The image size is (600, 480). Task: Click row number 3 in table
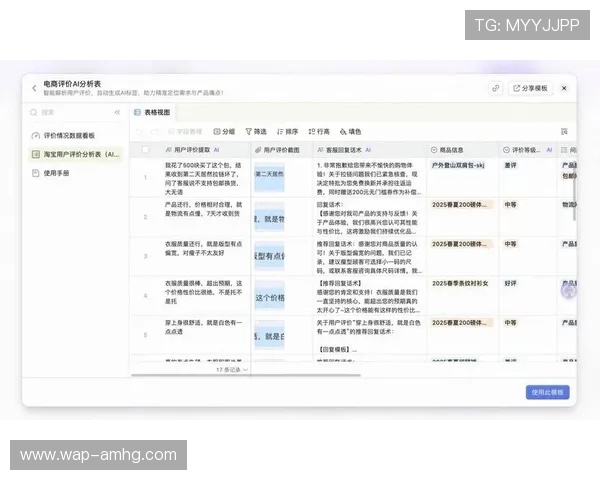pos(145,256)
